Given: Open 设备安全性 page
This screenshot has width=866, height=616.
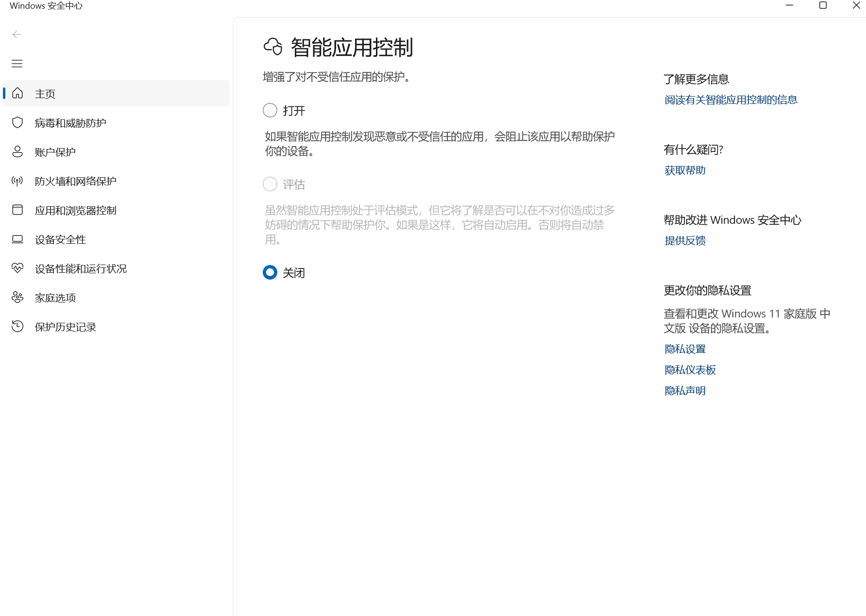Looking at the screenshot, I should [116, 239].
